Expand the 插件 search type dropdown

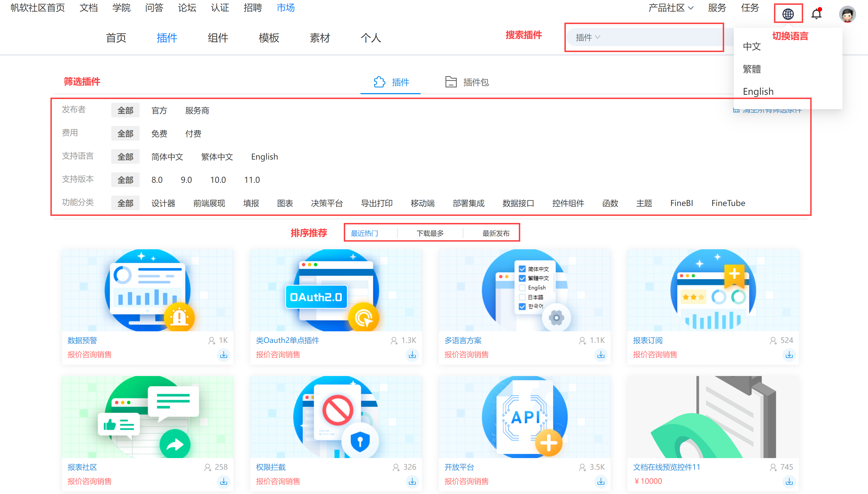[588, 37]
